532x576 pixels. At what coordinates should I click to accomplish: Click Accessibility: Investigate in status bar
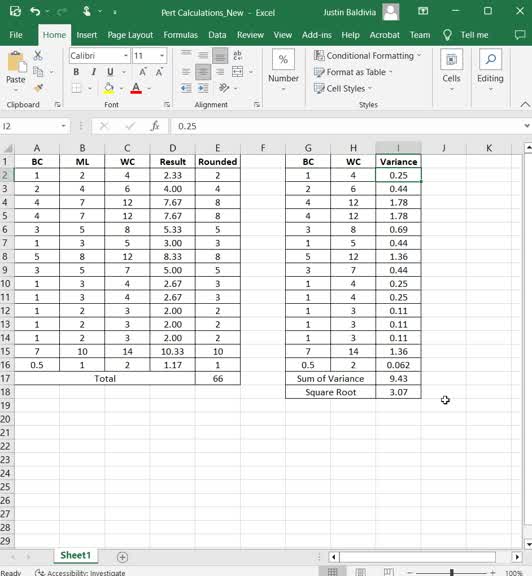pyautogui.click(x=80, y=572)
